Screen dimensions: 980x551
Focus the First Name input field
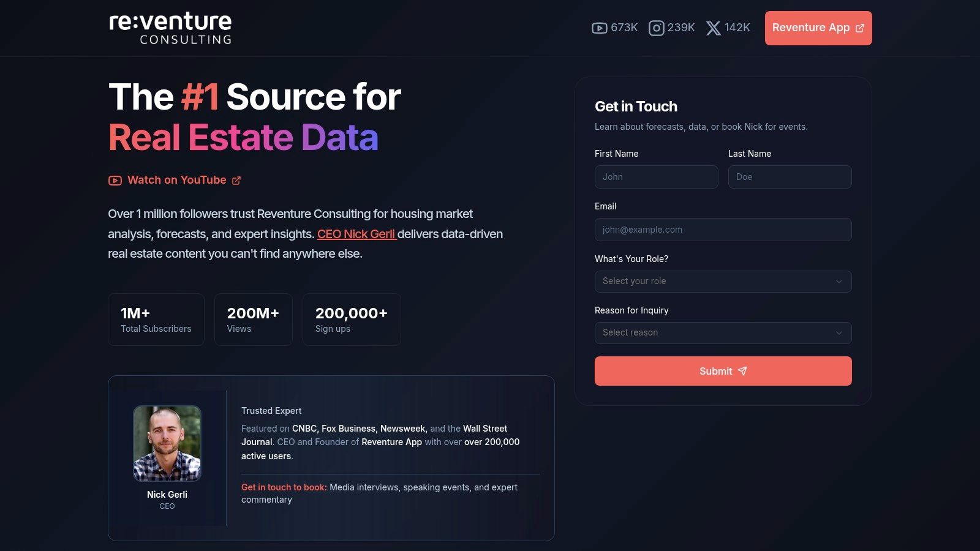point(657,177)
